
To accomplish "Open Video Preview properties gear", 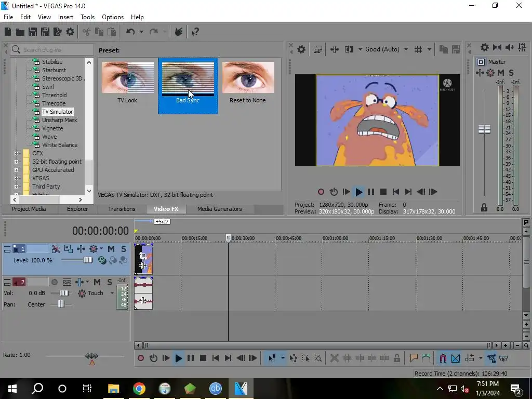I will click(x=301, y=49).
